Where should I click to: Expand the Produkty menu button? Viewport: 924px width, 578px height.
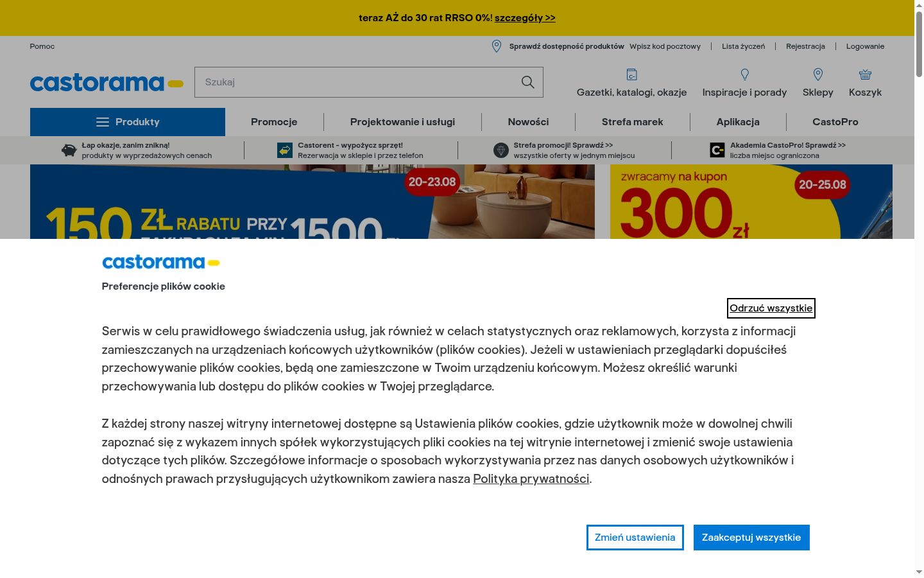click(x=128, y=122)
